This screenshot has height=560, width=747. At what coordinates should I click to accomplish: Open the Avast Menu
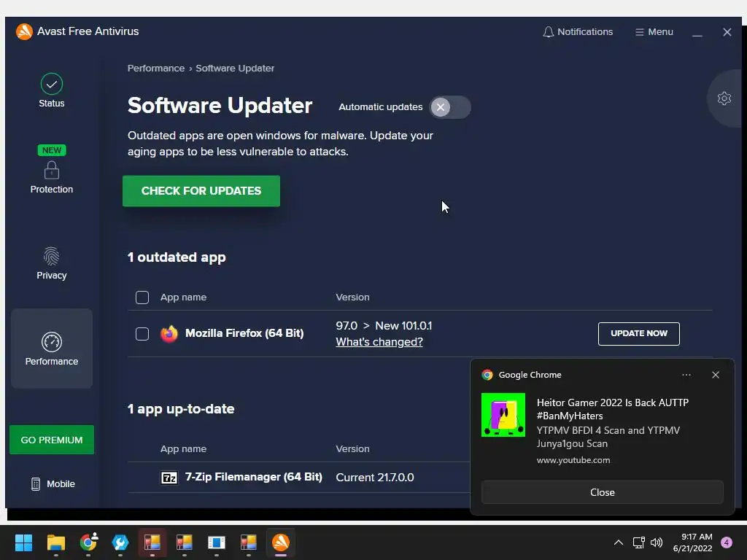click(654, 32)
